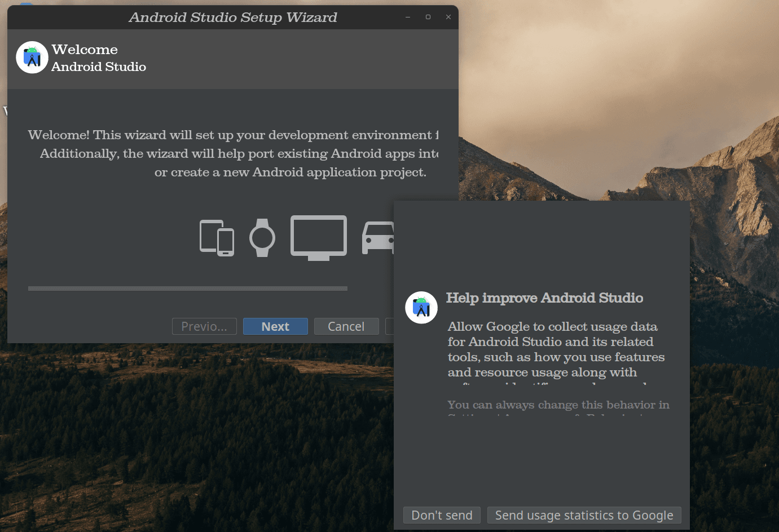Maximize the Android Studio Setup Wizard window

tap(428, 17)
